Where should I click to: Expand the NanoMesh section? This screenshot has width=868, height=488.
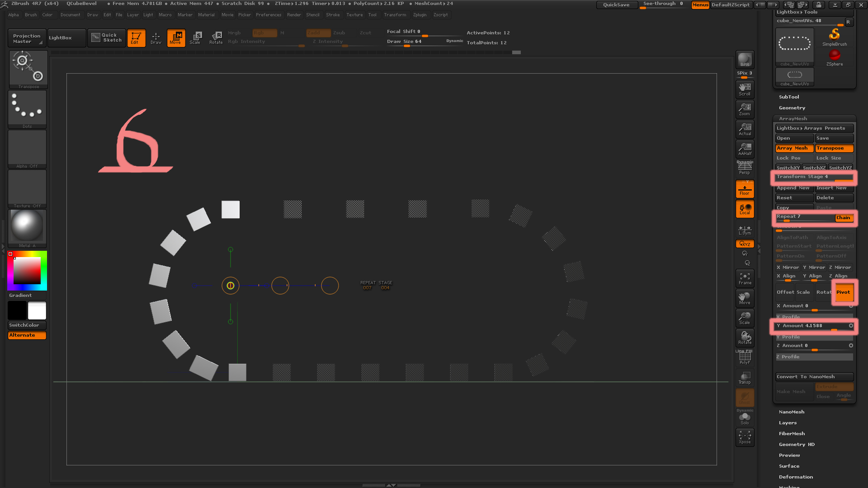pyautogui.click(x=792, y=412)
